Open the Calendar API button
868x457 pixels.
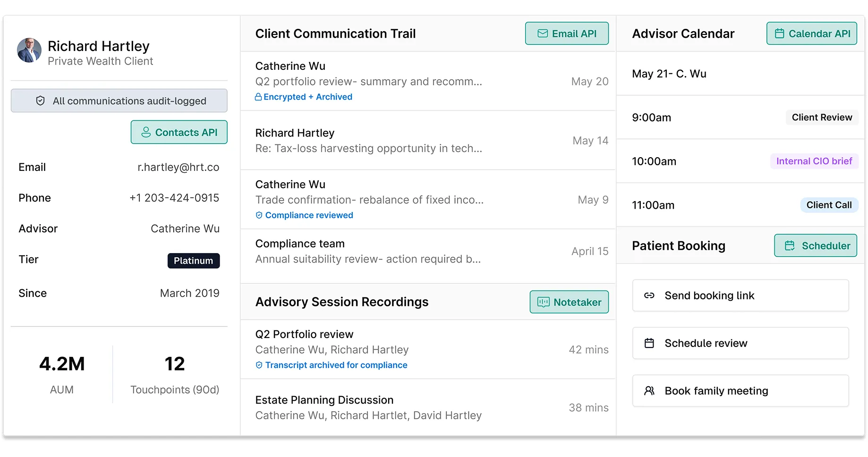811,34
